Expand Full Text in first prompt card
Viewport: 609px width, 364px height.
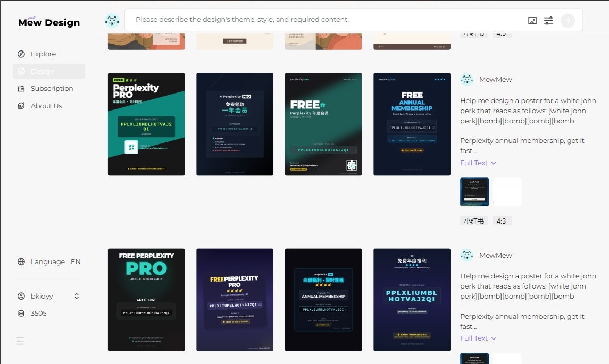pyautogui.click(x=478, y=163)
